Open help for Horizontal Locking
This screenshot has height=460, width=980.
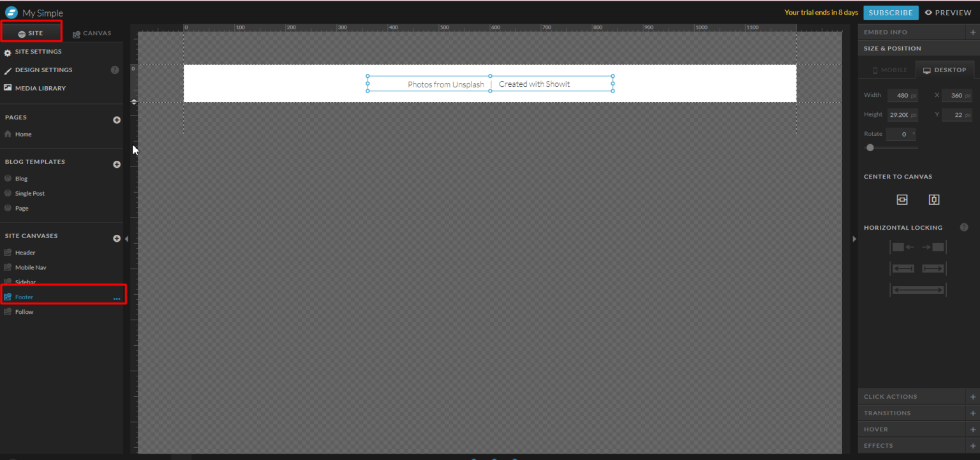point(963,228)
